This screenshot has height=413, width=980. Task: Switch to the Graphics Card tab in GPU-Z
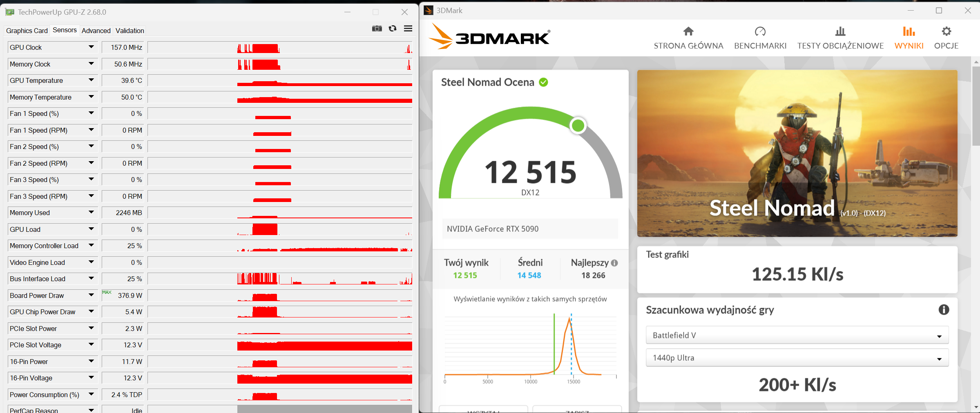[27, 31]
